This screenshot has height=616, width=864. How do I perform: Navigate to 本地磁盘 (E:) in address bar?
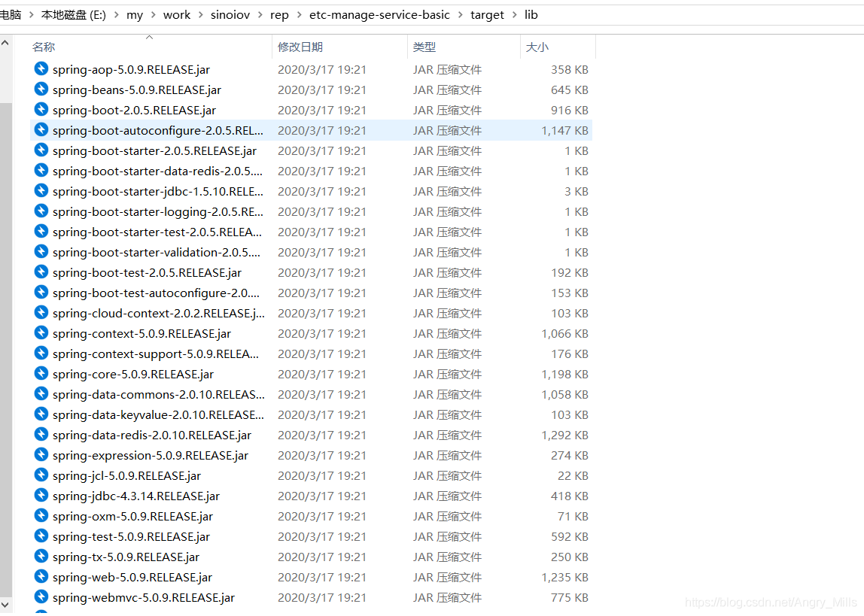pyautogui.click(x=73, y=15)
